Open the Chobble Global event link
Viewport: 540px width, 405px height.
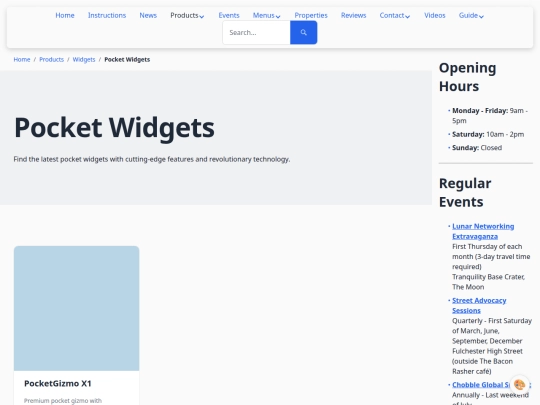point(481,385)
